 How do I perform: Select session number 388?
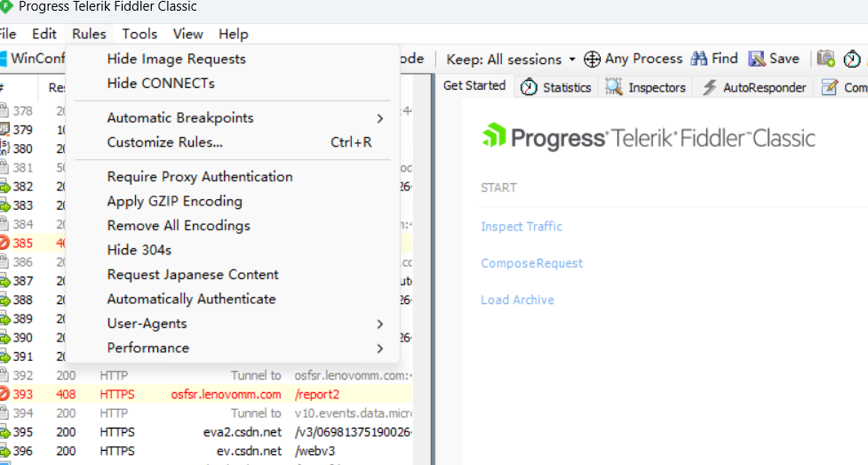click(x=23, y=300)
